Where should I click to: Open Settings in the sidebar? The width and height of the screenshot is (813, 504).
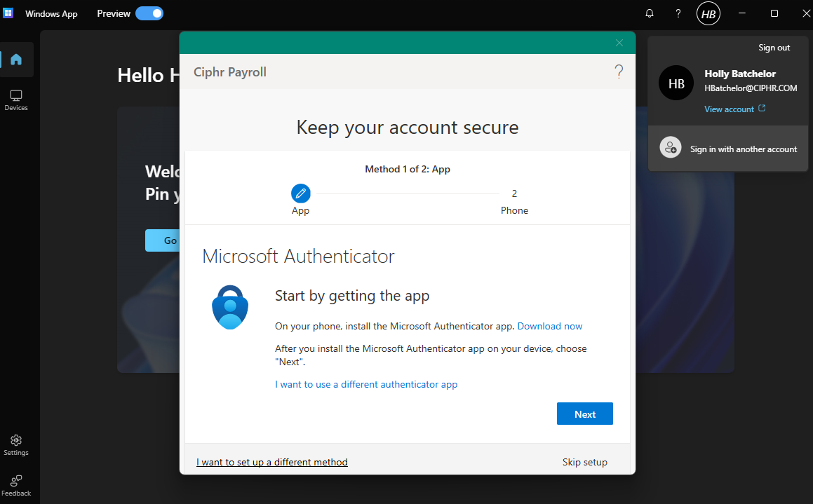(16, 445)
